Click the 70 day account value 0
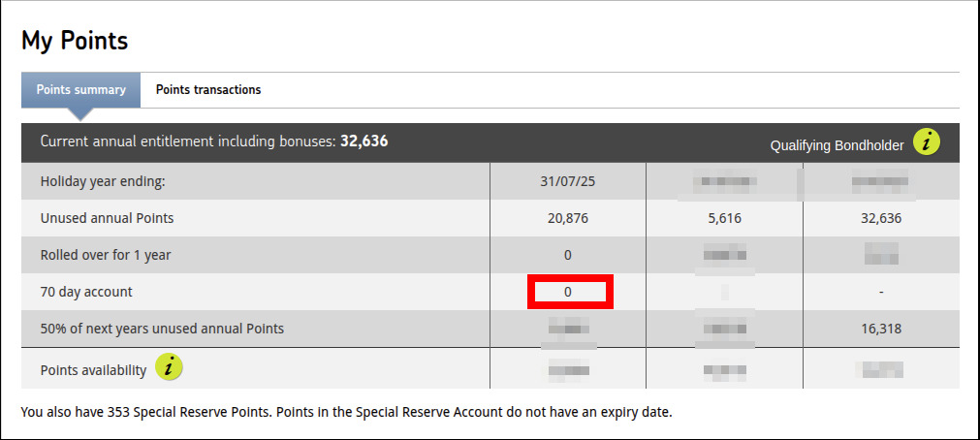 pos(567,292)
